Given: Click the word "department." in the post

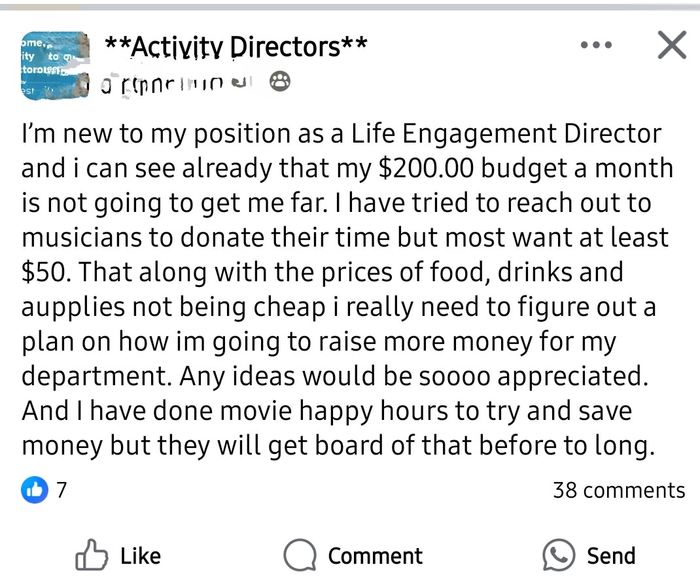Looking at the screenshot, I should 97,376.
